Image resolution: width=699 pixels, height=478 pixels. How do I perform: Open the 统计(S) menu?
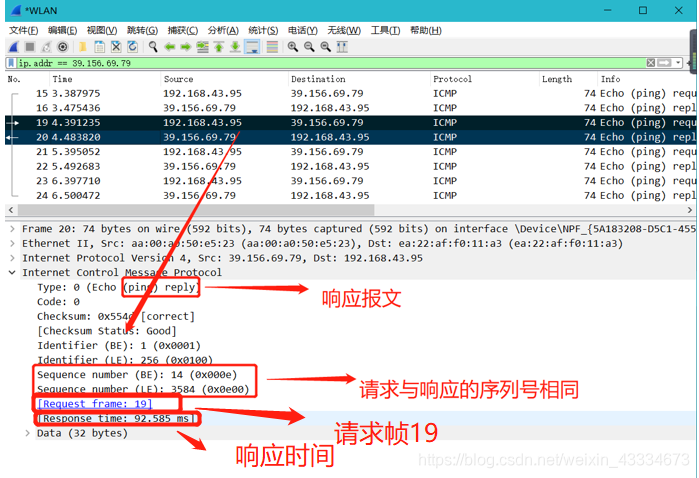[263, 30]
